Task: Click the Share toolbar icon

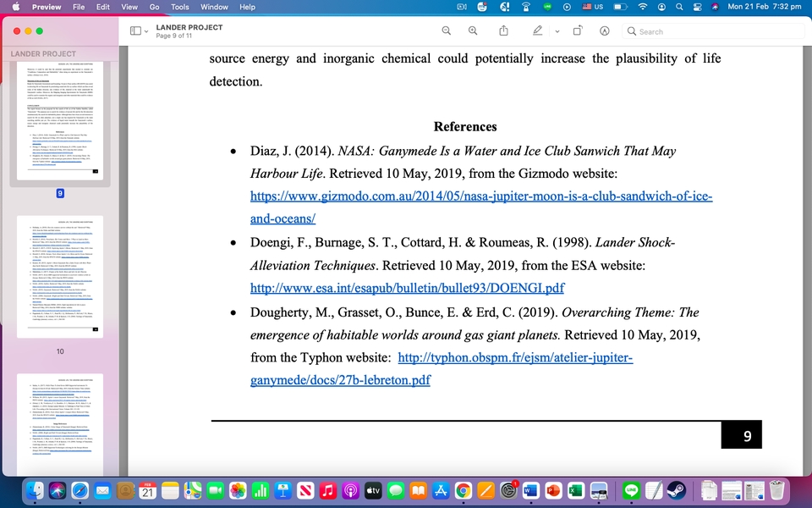Action: tap(503, 31)
